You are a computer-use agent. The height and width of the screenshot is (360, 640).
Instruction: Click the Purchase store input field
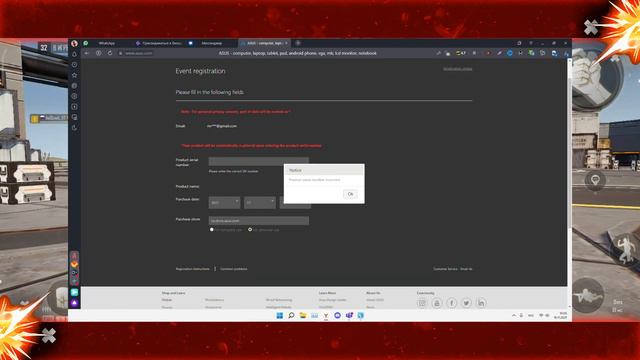point(258,221)
